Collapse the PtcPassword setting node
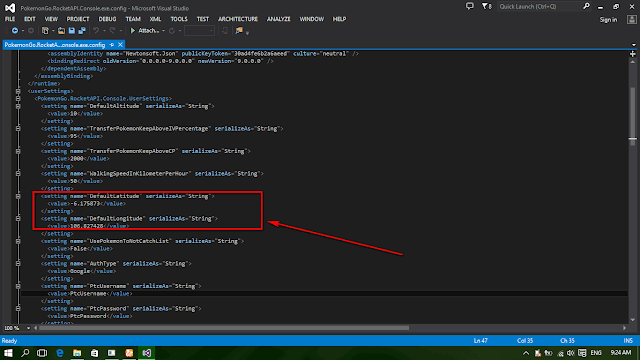The width and height of the screenshot is (640, 360). tap(18, 309)
